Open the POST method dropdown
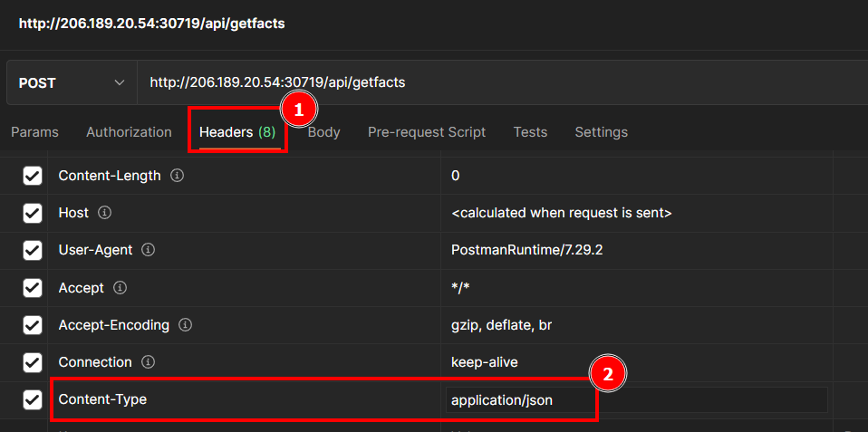 coord(71,82)
